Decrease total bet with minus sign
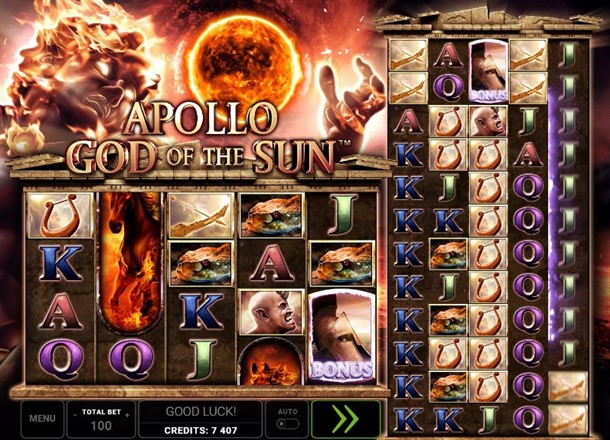 [x=75, y=415]
